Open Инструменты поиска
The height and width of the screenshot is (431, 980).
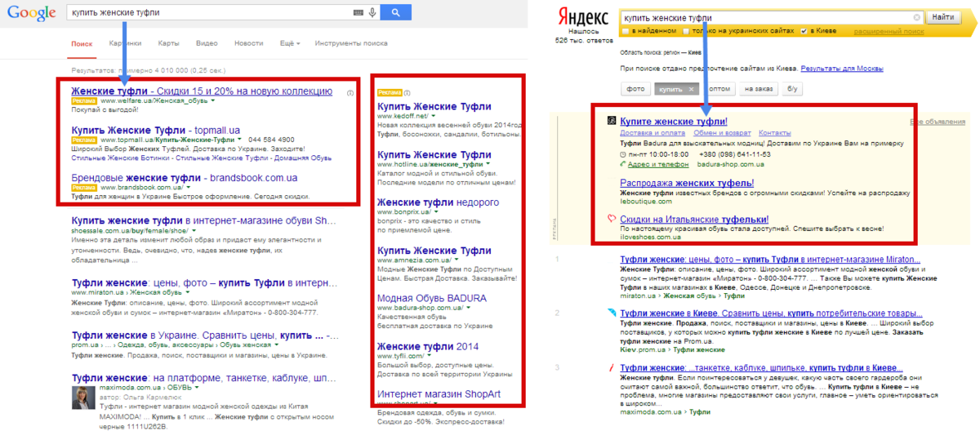pos(351,42)
